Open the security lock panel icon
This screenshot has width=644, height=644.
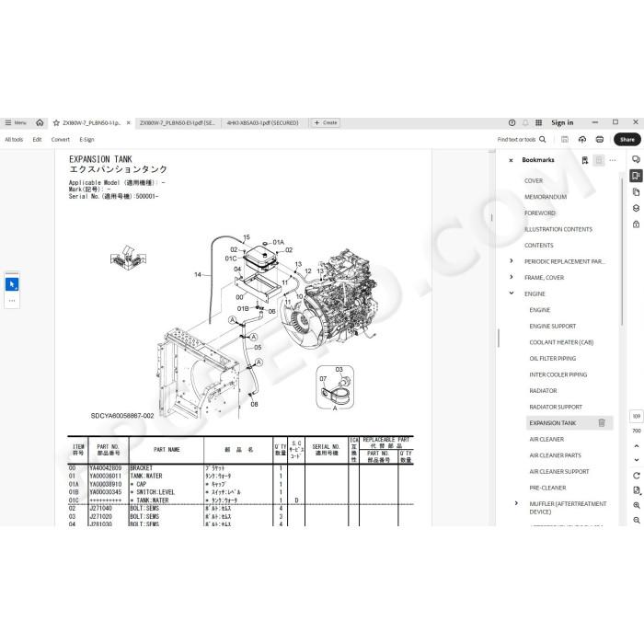point(637,224)
